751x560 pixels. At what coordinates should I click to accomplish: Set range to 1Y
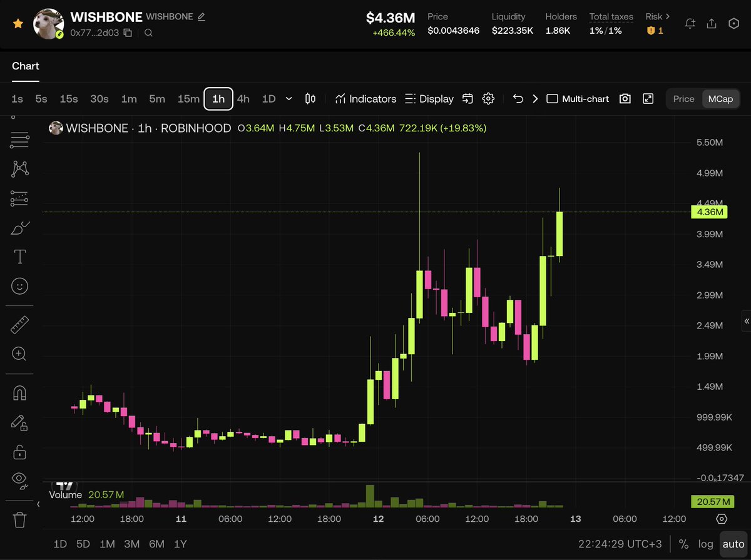[x=180, y=544]
